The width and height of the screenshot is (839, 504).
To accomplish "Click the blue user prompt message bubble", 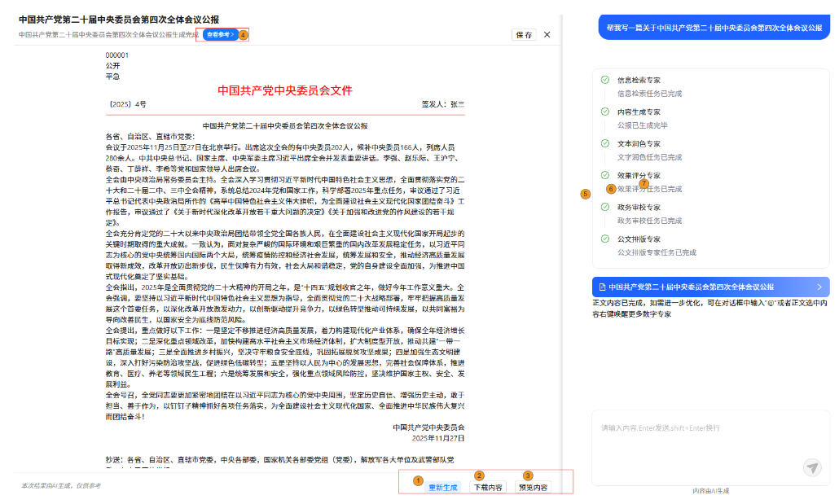I will [x=714, y=28].
